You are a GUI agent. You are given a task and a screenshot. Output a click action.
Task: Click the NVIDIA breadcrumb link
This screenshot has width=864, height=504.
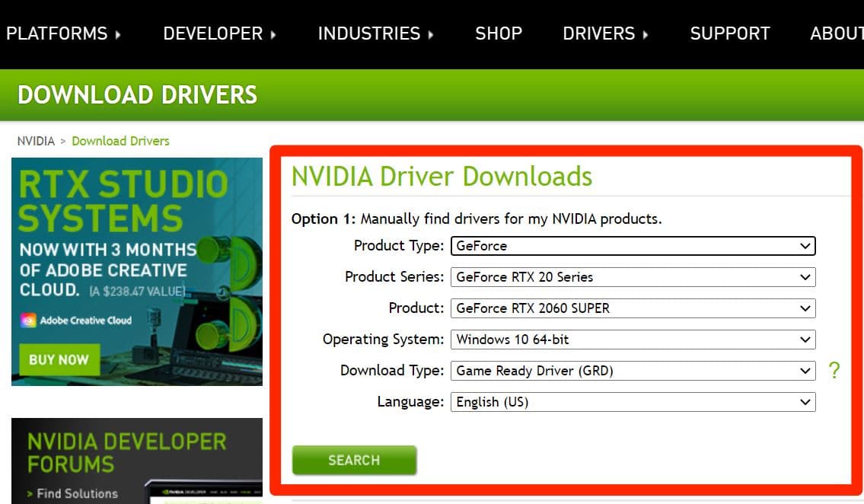pos(36,141)
